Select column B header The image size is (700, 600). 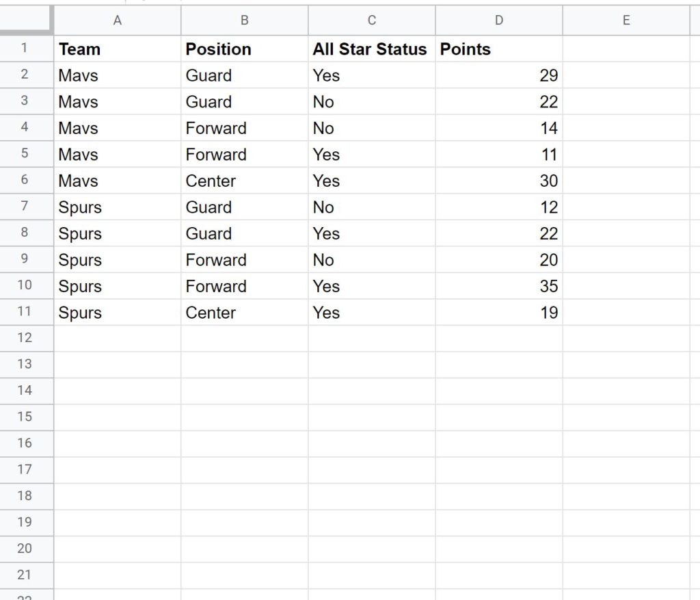tap(244, 21)
